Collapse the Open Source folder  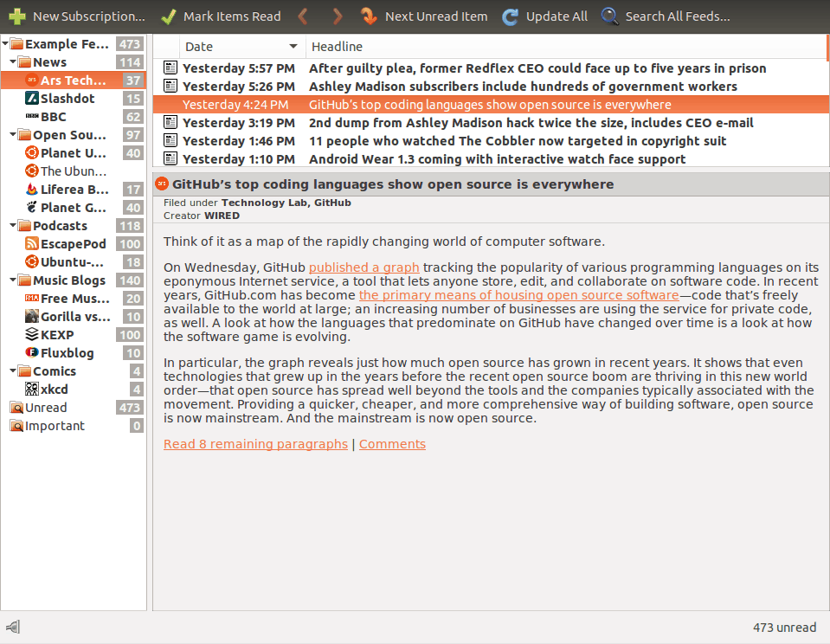tap(13, 134)
